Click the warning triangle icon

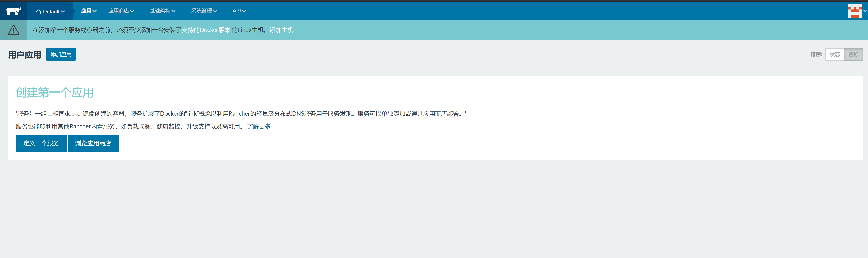point(13,30)
